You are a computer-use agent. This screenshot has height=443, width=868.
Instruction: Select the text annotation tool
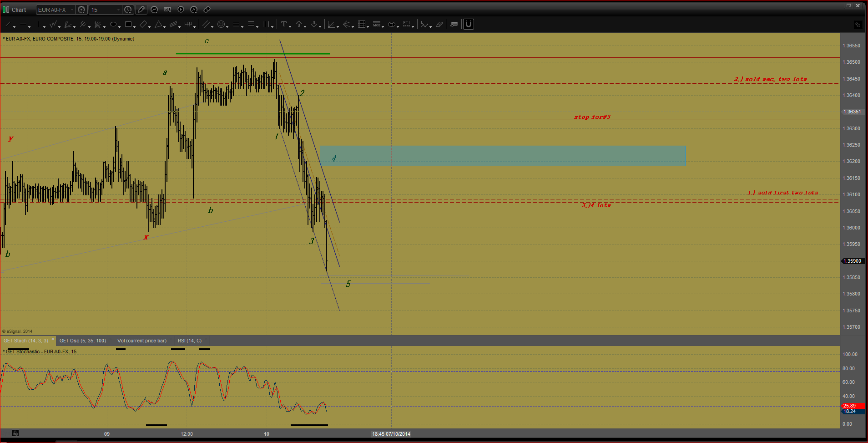(284, 25)
